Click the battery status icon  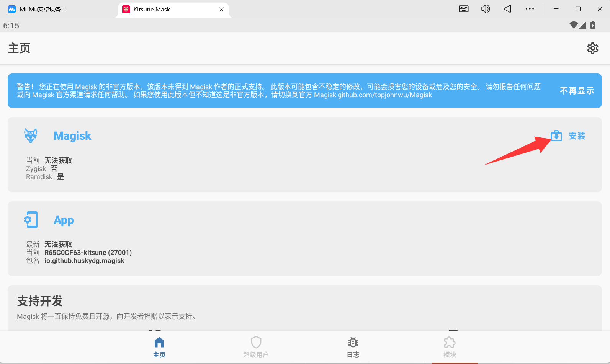click(593, 25)
